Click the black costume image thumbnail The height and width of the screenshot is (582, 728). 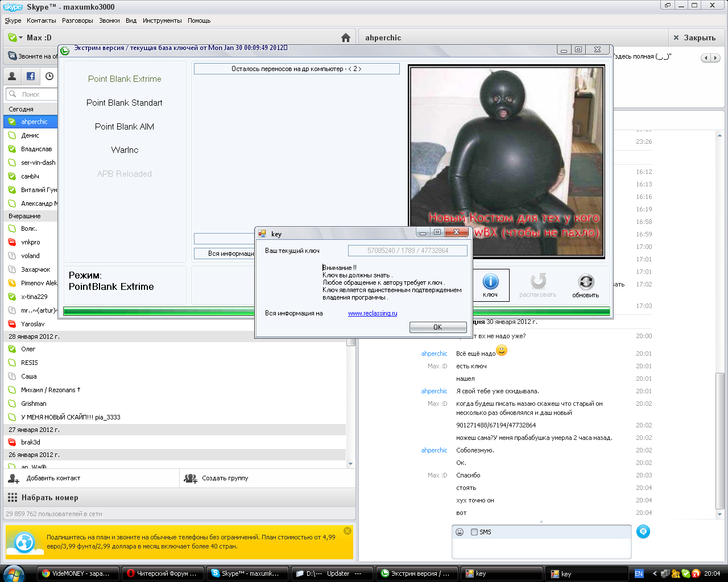tap(507, 162)
